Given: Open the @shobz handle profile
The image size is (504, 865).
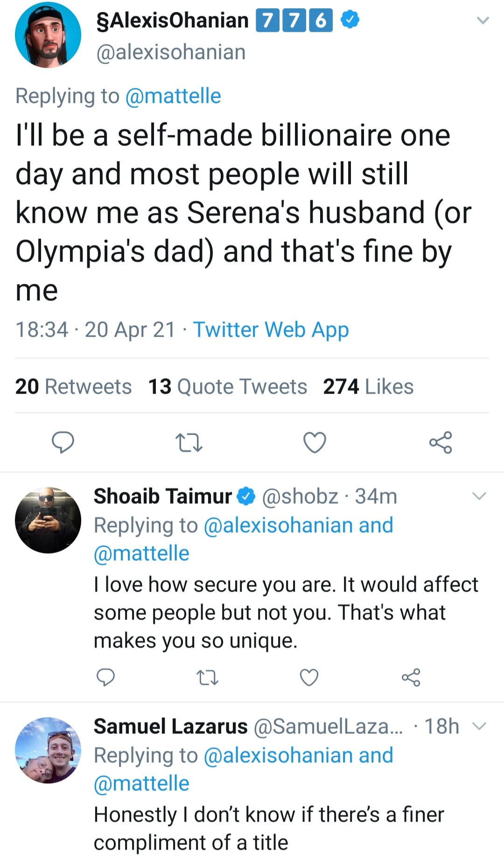Looking at the screenshot, I should click(300, 496).
